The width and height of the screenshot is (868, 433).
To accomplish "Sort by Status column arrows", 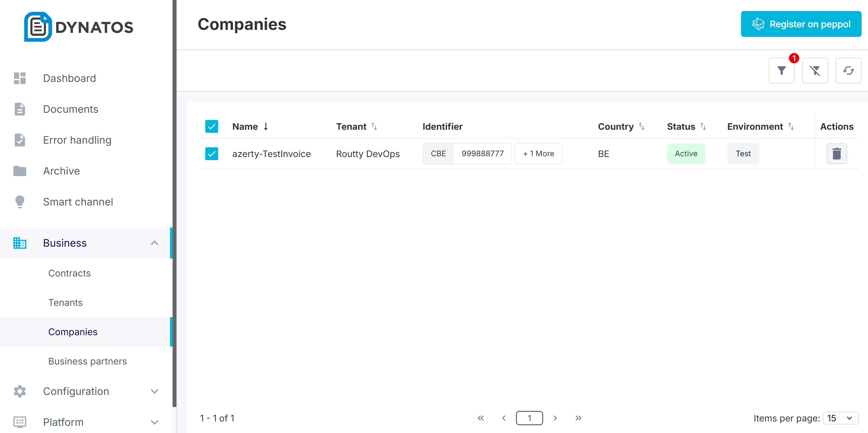I will click(x=703, y=126).
